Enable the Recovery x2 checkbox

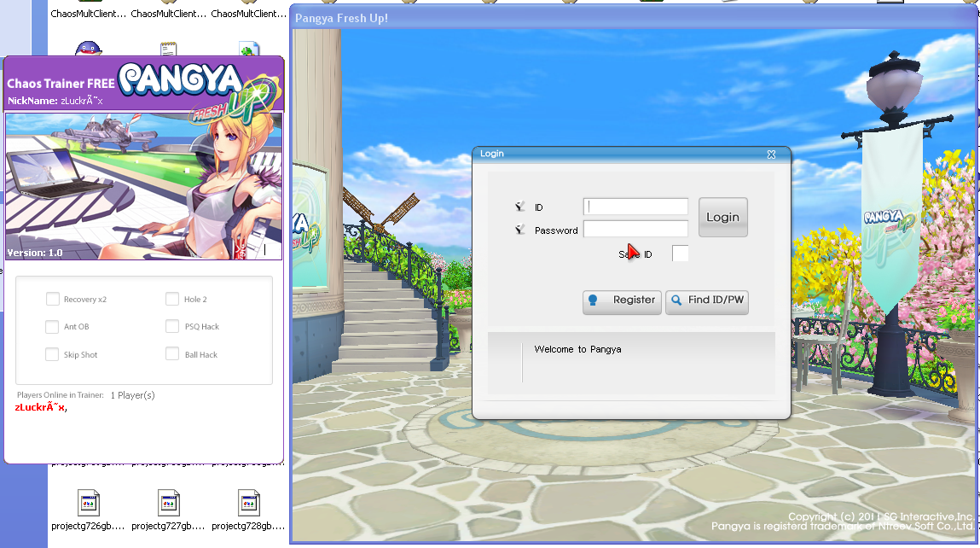[53, 299]
